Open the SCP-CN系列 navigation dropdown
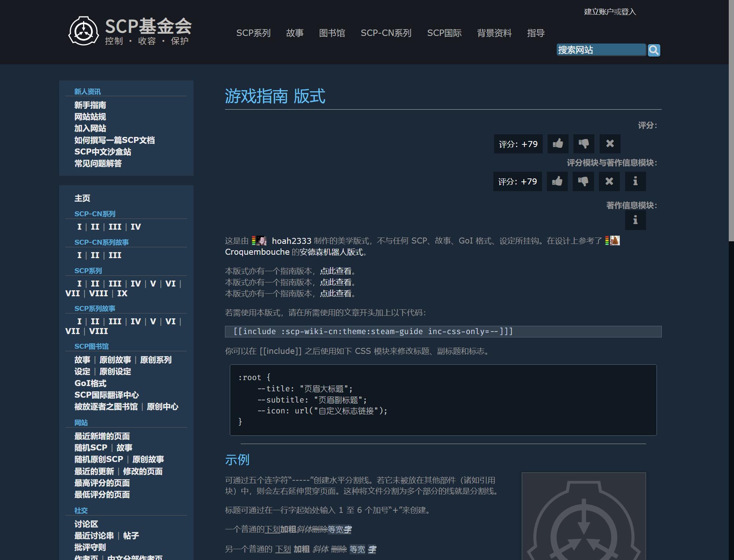The width and height of the screenshot is (734, 560). [x=386, y=33]
